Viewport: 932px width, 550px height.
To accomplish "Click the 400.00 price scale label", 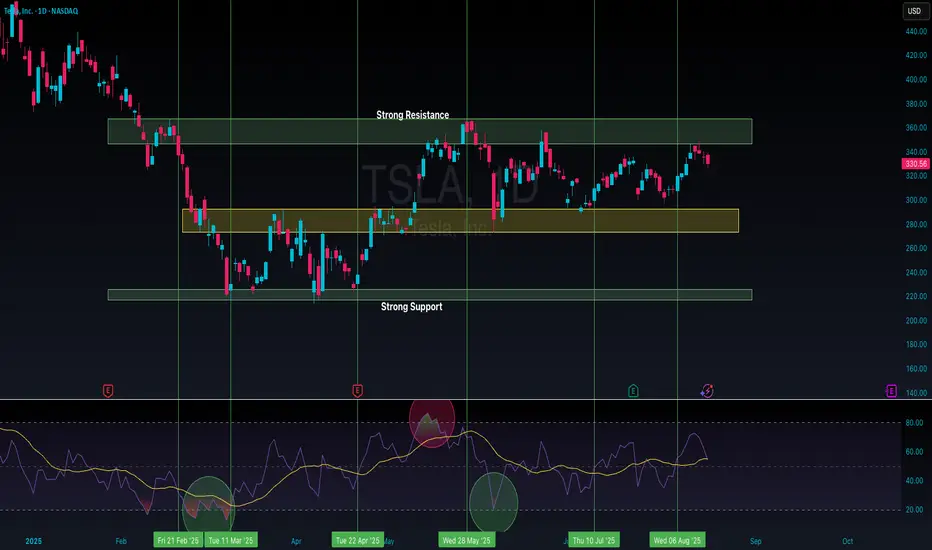I will coord(916,79).
